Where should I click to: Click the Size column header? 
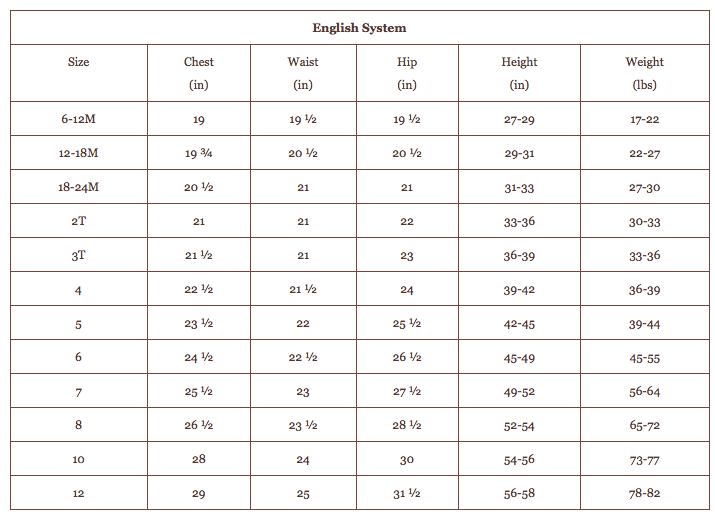78,62
